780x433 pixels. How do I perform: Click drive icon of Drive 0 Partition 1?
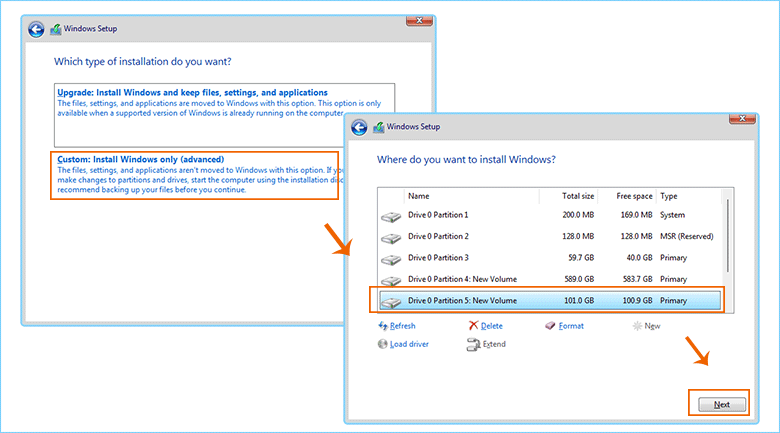point(391,216)
